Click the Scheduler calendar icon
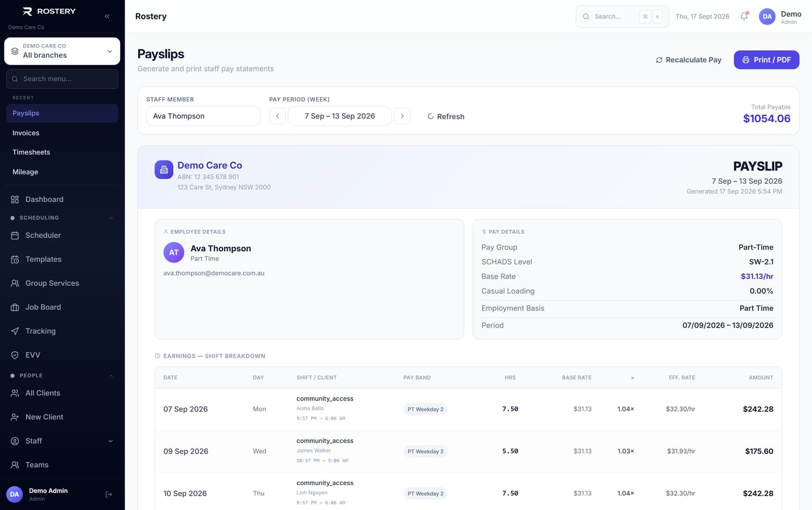The width and height of the screenshot is (812, 510). (15, 236)
